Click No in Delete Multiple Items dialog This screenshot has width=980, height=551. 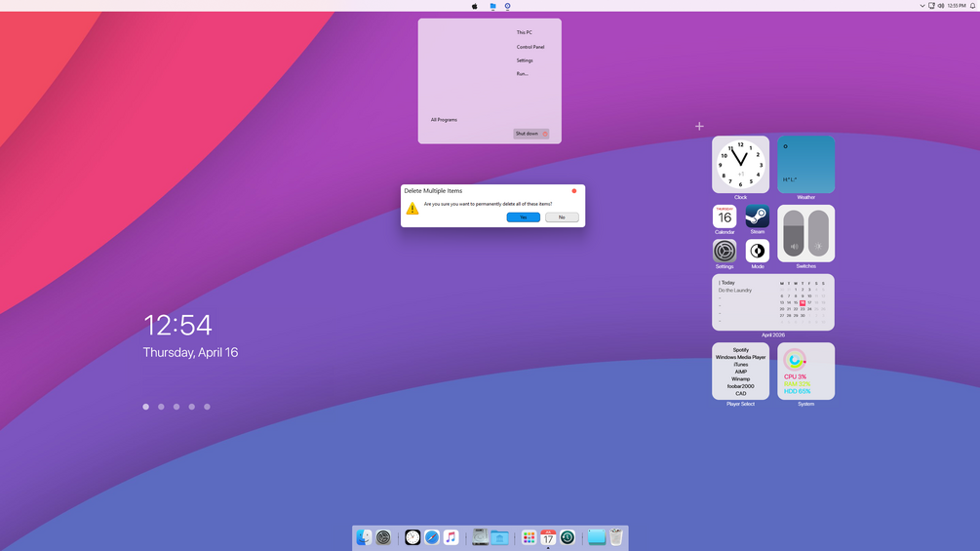(562, 217)
